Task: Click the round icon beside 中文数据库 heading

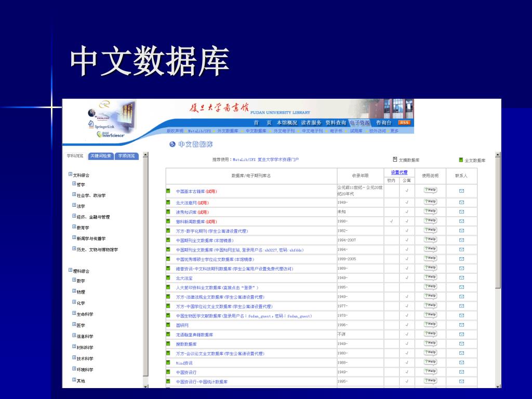Action: (x=172, y=144)
